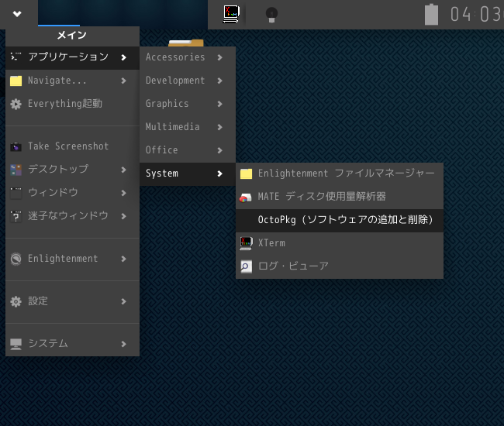Click the arrow at the right of Navigate...
This screenshot has height=426, width=504.
tap(124, 81)
